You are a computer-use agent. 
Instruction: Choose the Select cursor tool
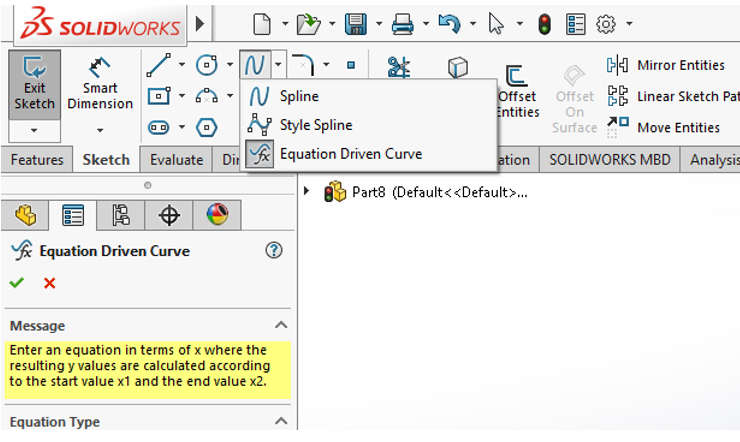click(496, 24)
